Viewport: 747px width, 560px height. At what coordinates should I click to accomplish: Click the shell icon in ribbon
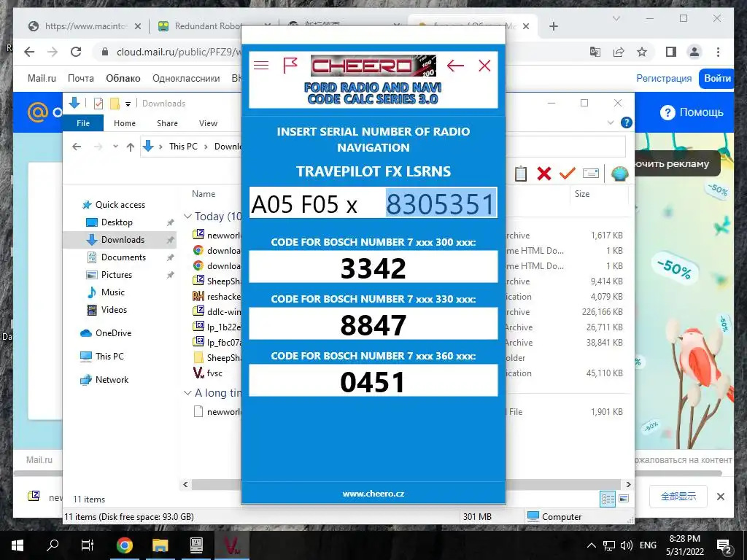pyautogui.click(x=619, y=174)
